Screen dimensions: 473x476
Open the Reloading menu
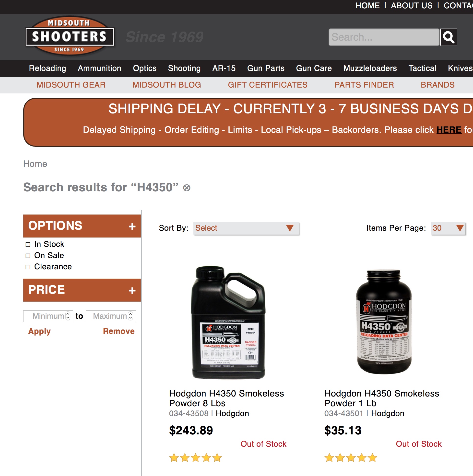47,68
